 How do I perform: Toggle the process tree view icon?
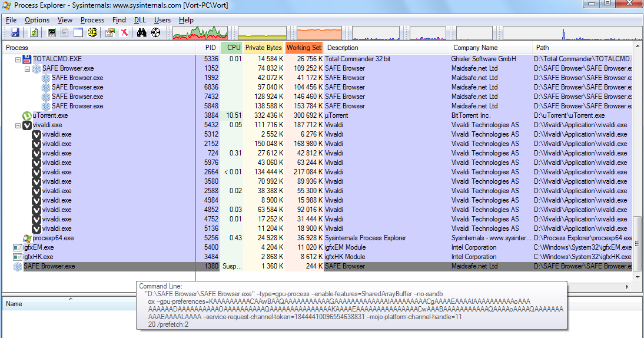(65, 33)
